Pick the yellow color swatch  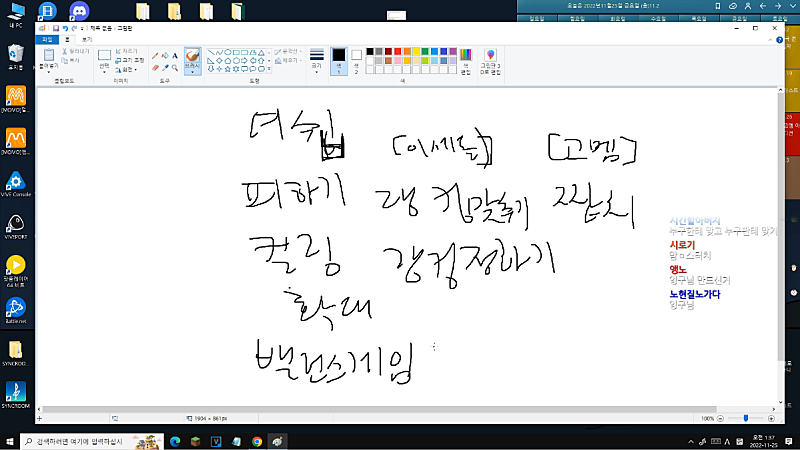click(416, 52)
